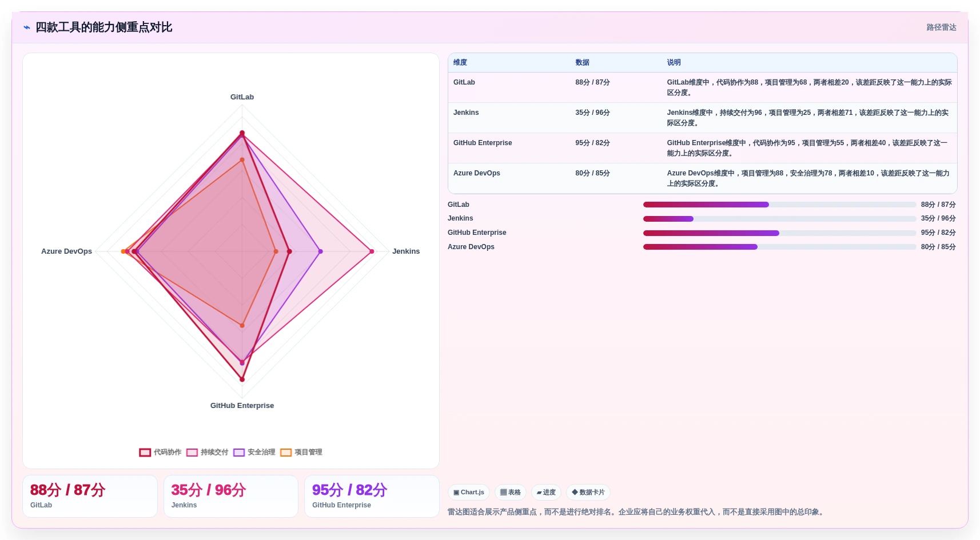This screenshot has height=540, width=980.
Task: Click the 表格 tag chip
Action: point(511,493)
